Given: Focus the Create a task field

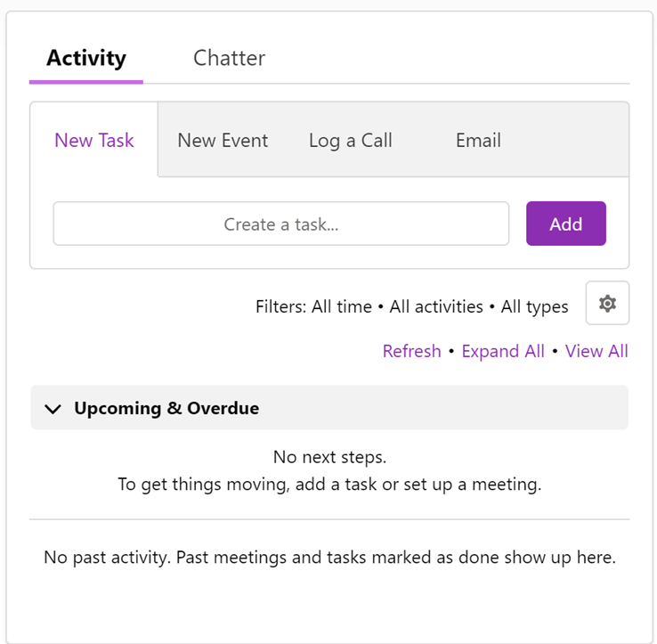Looking at the screenshot, I should click(x=281, y=224).
